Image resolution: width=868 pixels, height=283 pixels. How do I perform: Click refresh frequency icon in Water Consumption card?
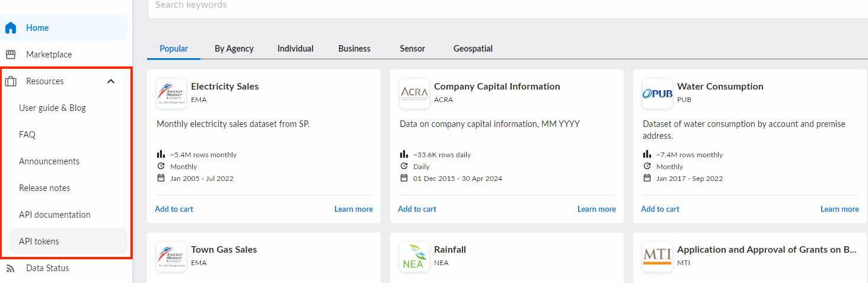click(647, 166)
